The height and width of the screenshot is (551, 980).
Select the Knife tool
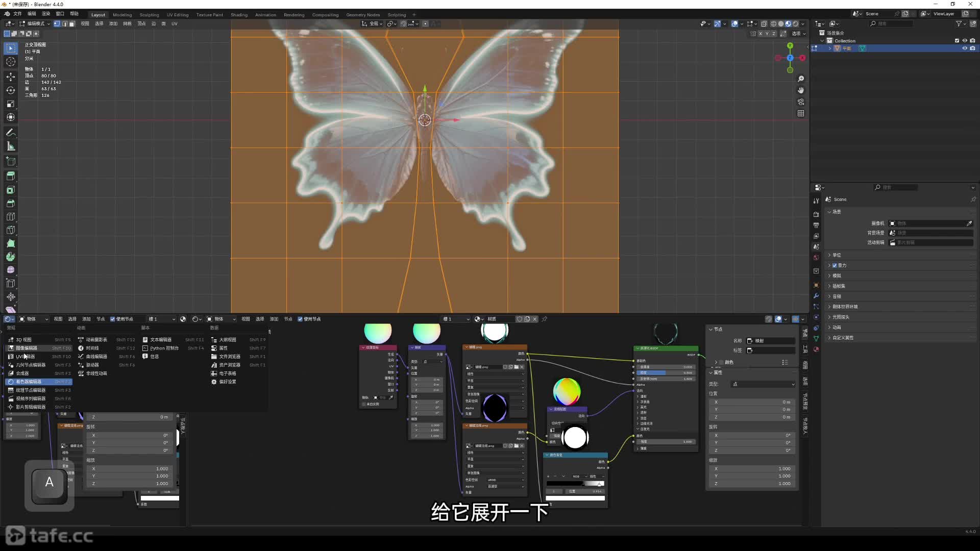tap(11, 230)
